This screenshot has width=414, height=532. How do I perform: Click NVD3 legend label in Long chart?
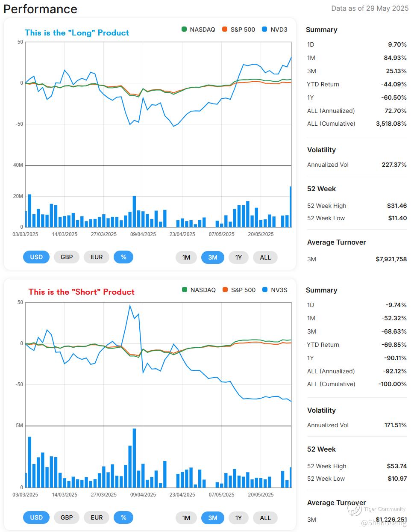click(279, 30)
